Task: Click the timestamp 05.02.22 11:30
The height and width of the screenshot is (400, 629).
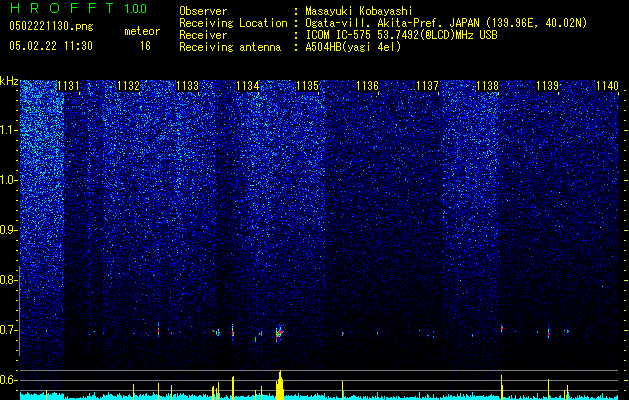Action: point(51,46)
